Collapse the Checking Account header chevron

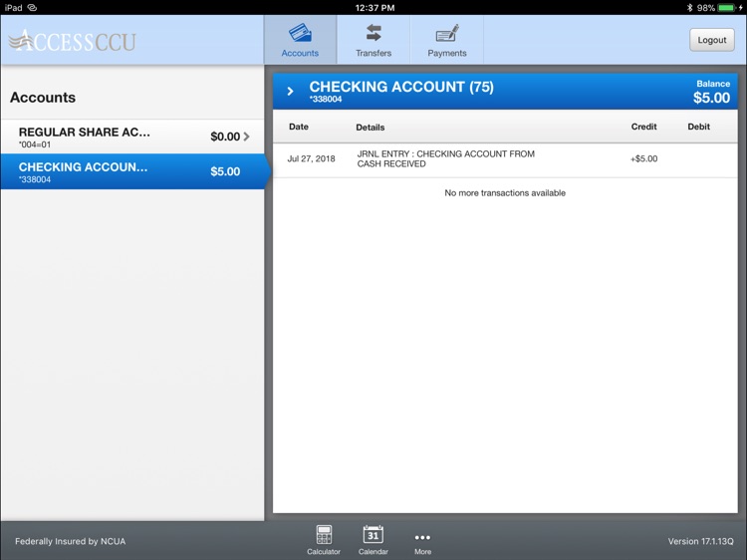click(x=290, y=91)
